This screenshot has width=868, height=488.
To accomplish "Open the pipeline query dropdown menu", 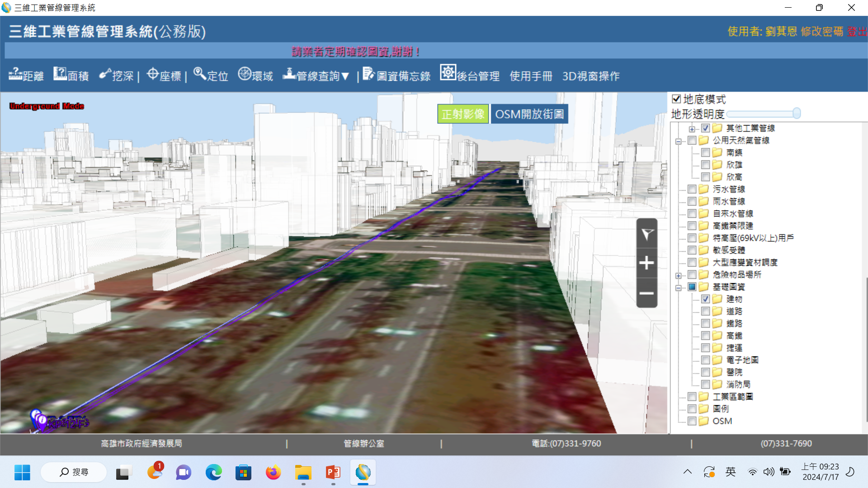I will pyautogui.click(x=322, y=76).
